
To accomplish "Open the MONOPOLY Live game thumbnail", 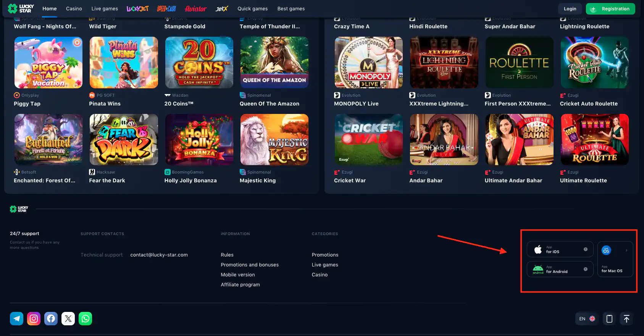I will [x=368, y=63].
